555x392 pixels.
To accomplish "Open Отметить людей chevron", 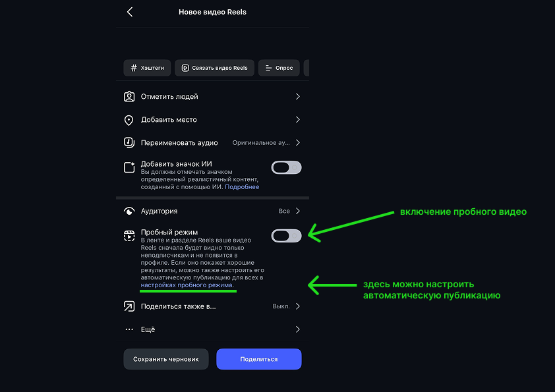I will coord(298,97).
